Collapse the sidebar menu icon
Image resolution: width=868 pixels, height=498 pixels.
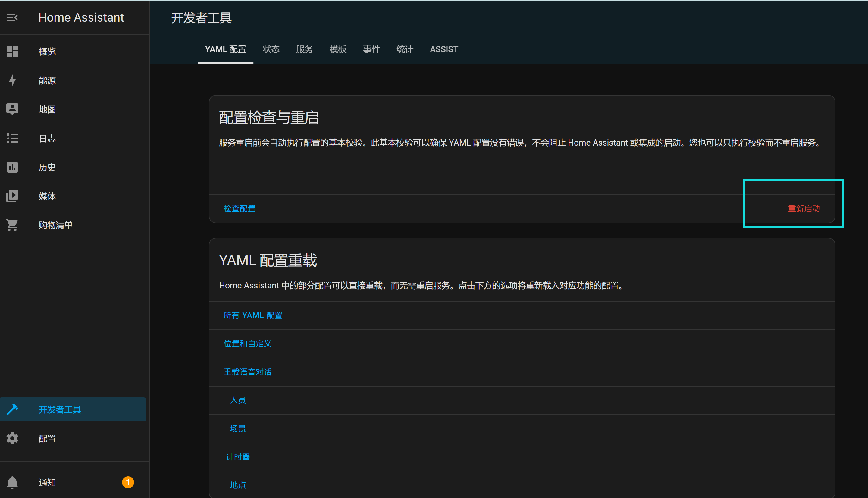(12, 17)
